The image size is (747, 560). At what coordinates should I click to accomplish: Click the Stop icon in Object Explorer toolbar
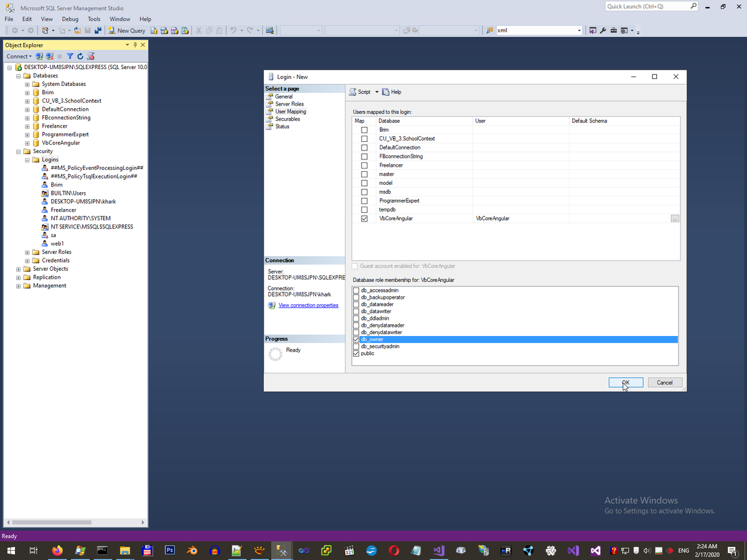click(x=60, y=57)
